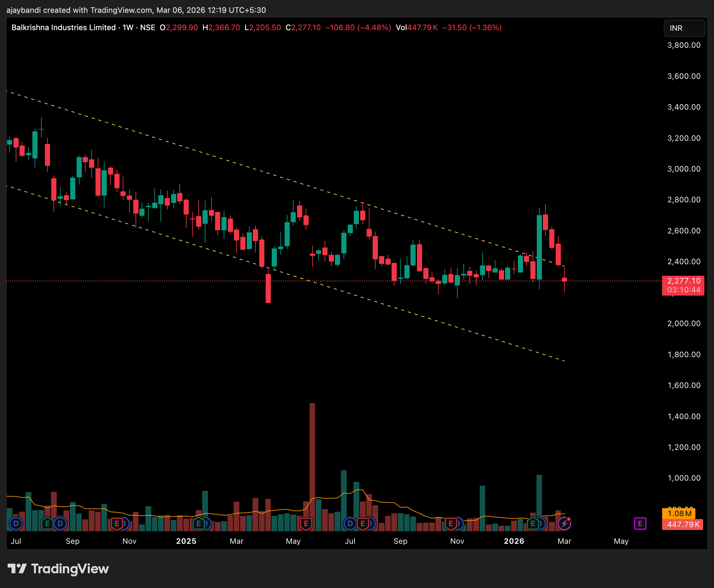
Task: Click the red 447.79 K volume label
Action: click(x=683, y=524)
